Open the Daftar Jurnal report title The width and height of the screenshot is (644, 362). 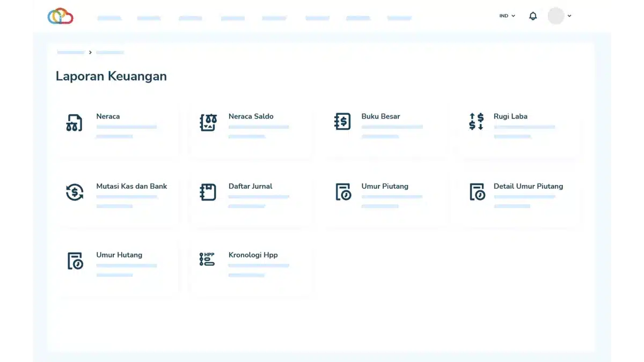(x=250, y=186)
